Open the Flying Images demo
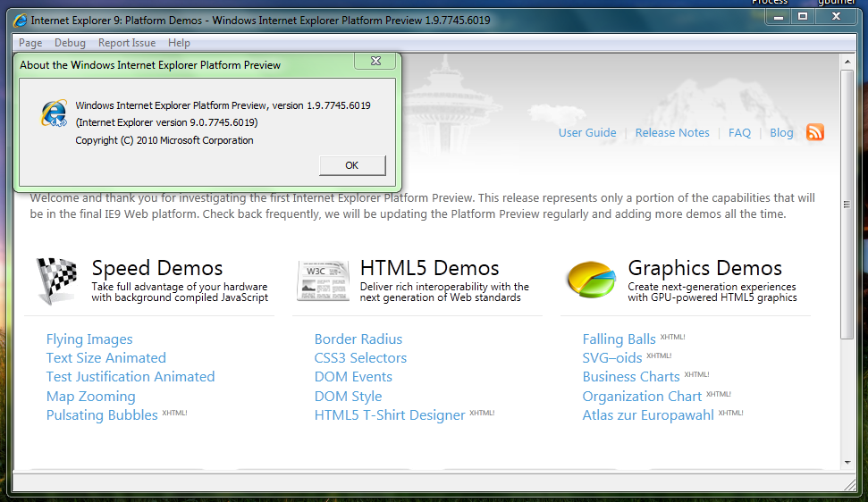 pos(89,339)
